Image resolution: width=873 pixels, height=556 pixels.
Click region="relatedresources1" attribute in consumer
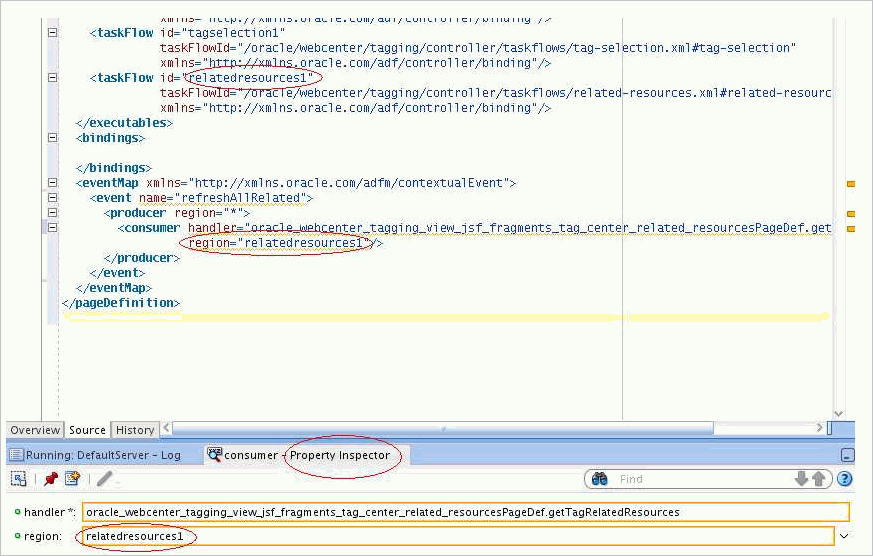pyautogui.click(x=279, y=243)
